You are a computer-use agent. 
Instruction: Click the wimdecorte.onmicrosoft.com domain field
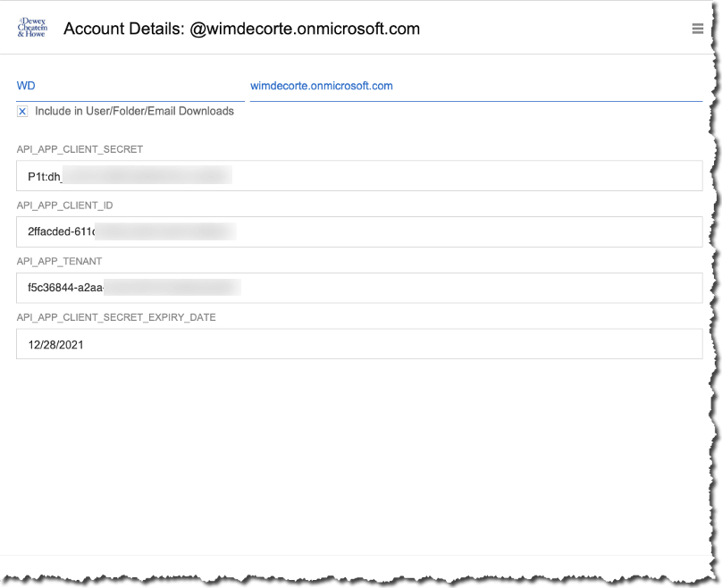click(476, 86)
